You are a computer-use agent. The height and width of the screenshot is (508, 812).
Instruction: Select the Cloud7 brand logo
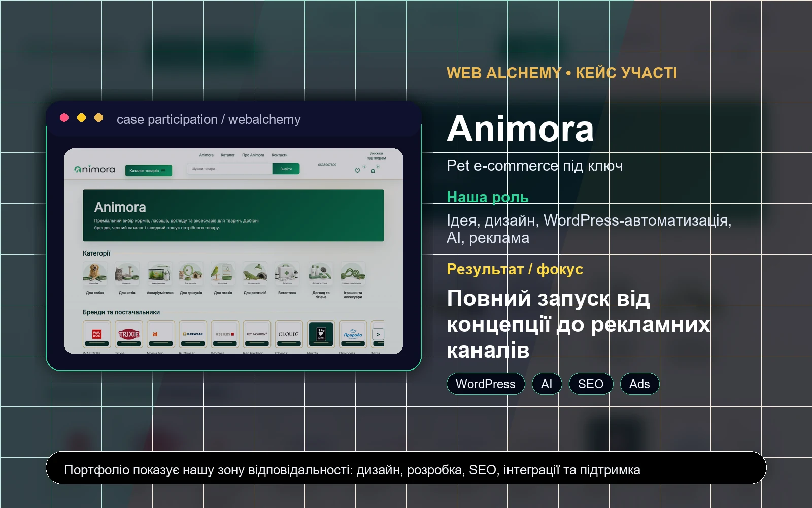[289, 334]
